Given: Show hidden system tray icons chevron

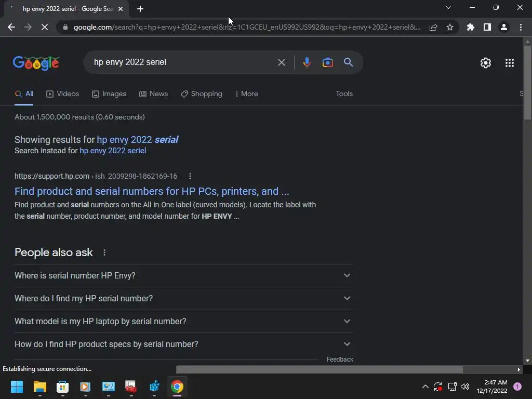Looking at the screenshot, I should [x=425, y=387].
